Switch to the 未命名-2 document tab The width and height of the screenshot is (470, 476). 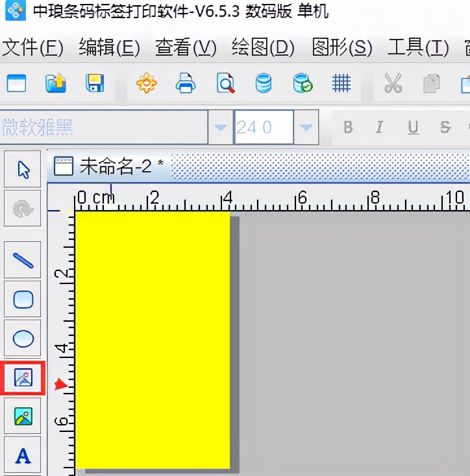[109, 167]
